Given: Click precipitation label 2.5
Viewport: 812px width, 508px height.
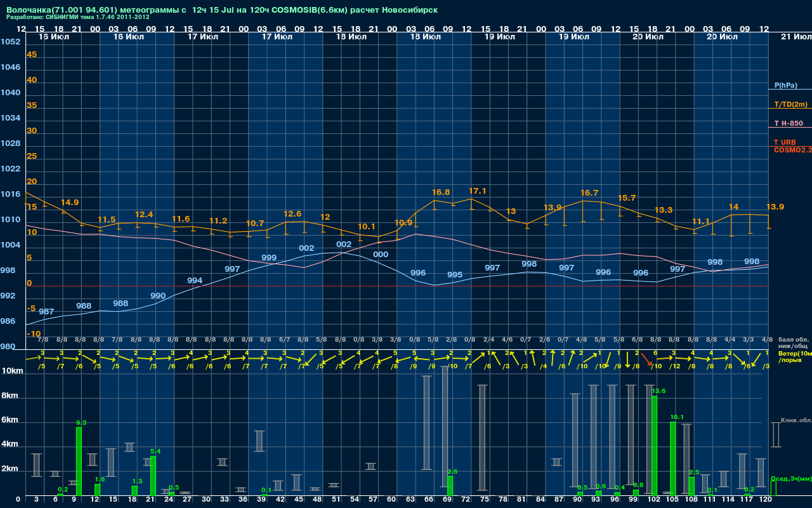Looking at the screenshot, I should point(694,472).
